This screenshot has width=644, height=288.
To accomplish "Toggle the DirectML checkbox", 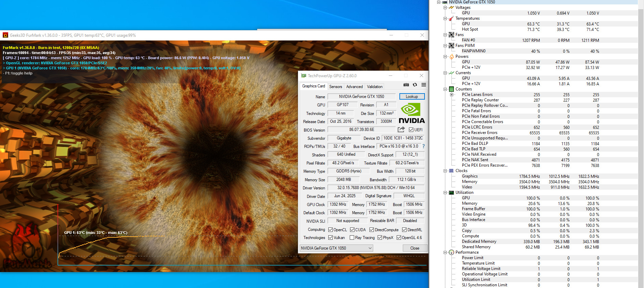I will click(x=404, y=230).
